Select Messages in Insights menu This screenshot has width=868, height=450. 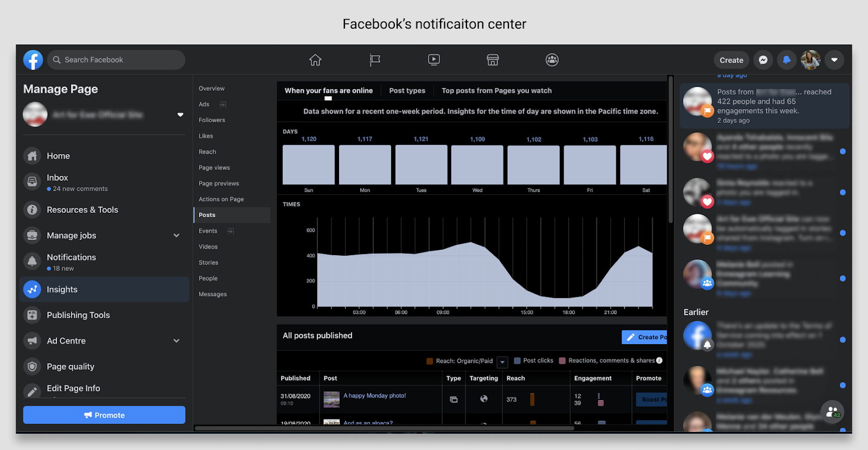click(x=213, y=294)
